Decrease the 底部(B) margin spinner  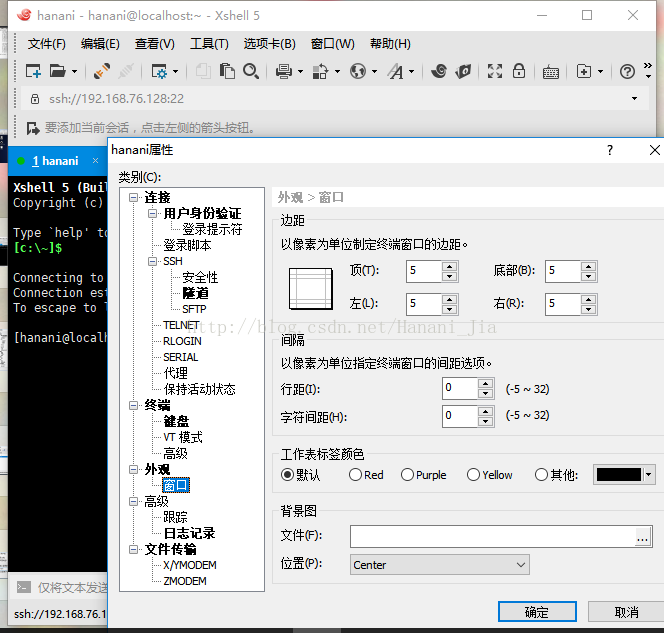pos(588,276)
